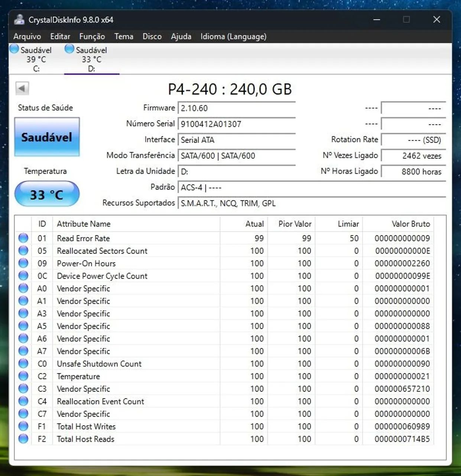Click the status orb for Power-On Hours

tap(23, 263)
